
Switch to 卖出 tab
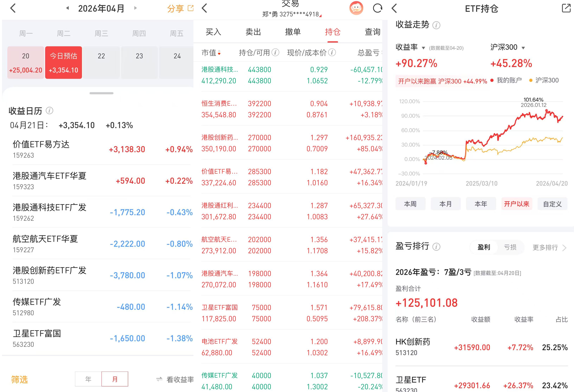click(x=253, y=32)
